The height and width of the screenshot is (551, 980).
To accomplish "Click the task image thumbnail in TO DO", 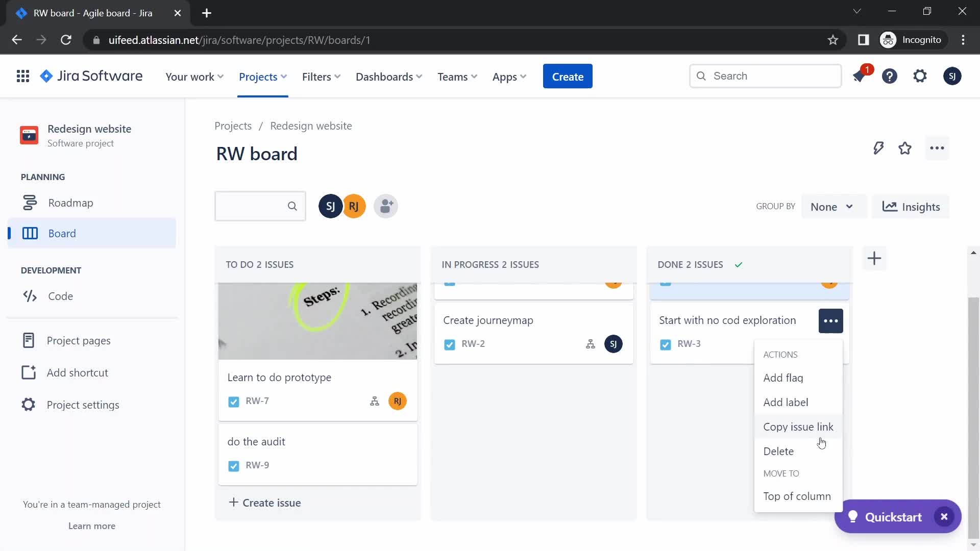I will tap(317, 320).
